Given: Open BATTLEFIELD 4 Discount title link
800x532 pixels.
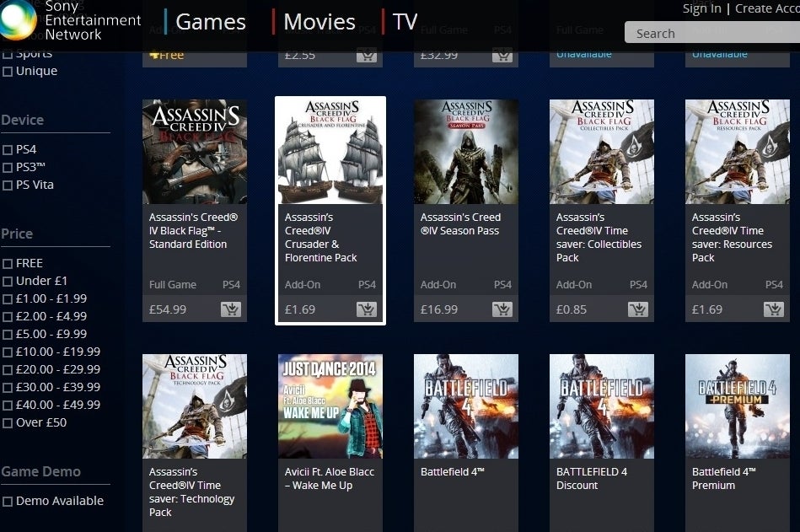Looking at the screenshot, I should tap(592, 478).
